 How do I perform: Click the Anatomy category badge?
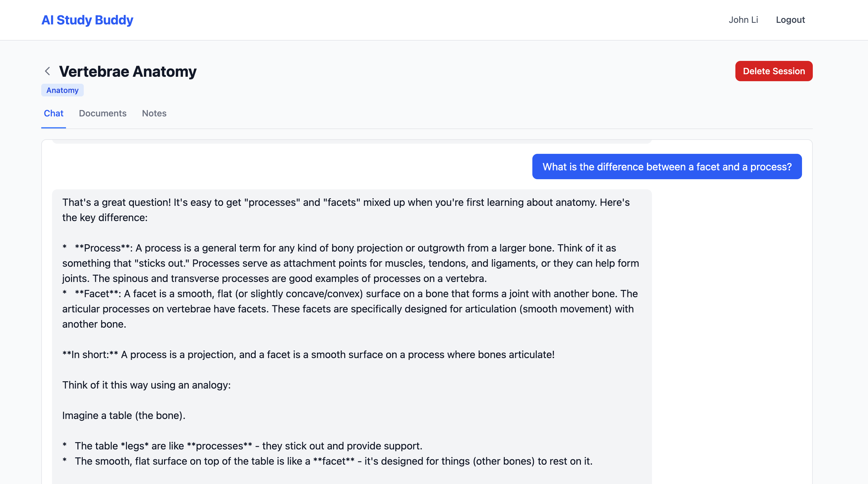coord(62,90)
